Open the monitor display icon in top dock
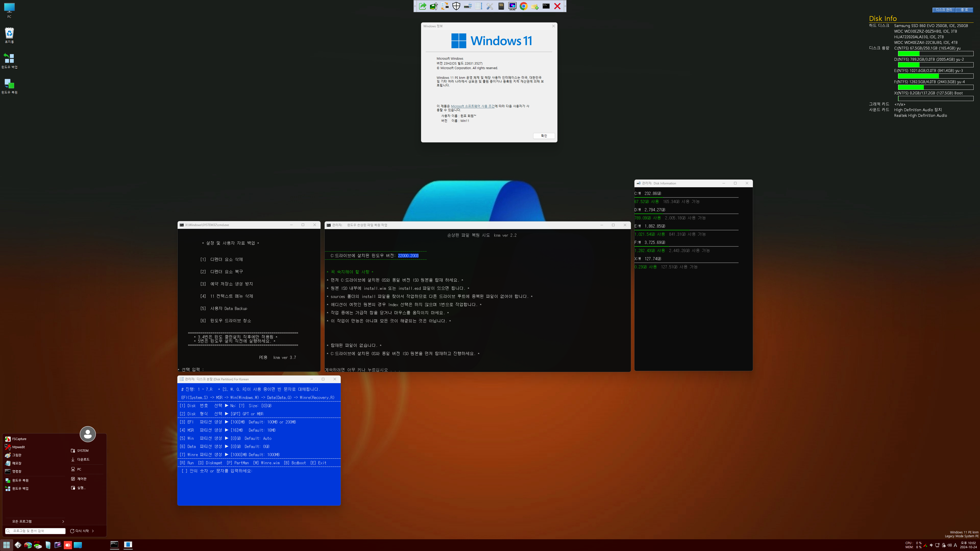 coord(512,6)
